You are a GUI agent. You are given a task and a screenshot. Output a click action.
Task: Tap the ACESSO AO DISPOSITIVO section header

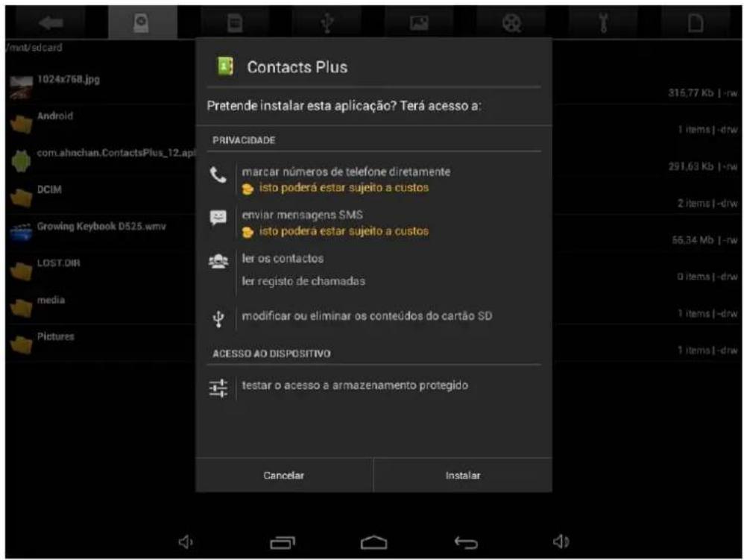[271, 353]
